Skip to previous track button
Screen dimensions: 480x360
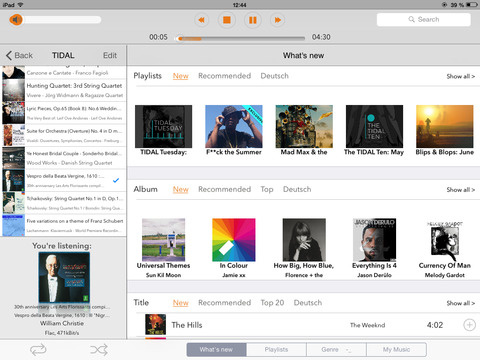[x=201, y=20]
